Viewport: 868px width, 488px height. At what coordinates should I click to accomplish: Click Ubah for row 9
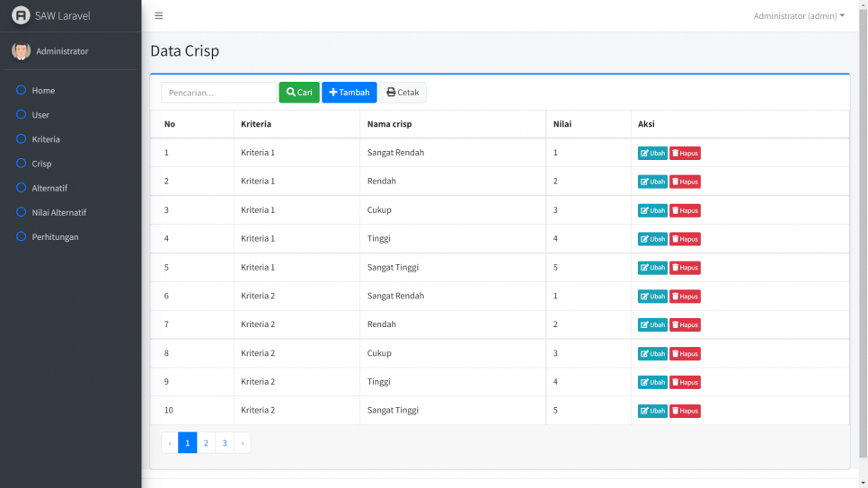[x=652, y=382]
